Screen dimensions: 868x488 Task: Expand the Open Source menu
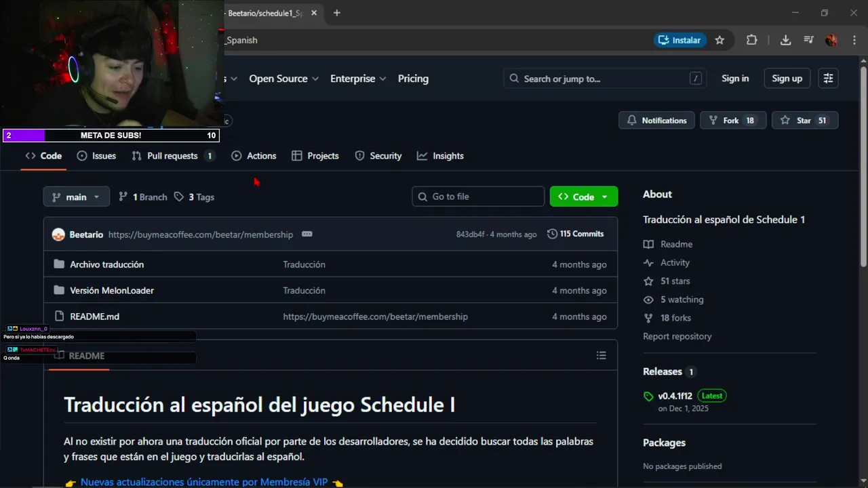[x=283, y=79]
